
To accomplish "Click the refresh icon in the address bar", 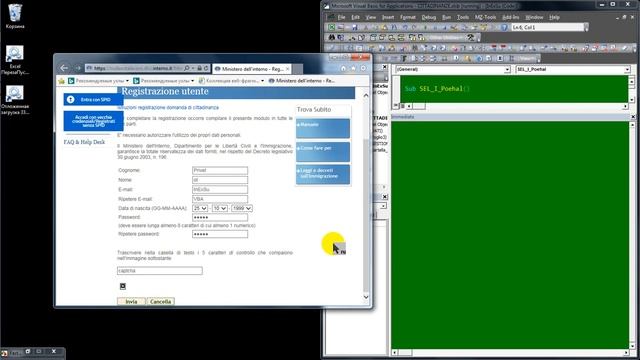I will (x=206, y=68).
